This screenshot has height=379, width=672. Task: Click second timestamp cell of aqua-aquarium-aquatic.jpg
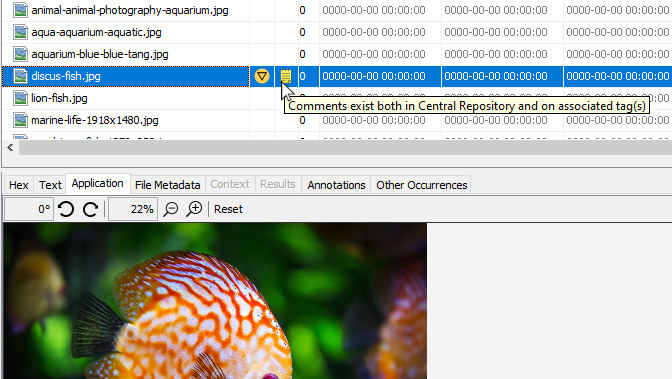[x=502, y=32]
